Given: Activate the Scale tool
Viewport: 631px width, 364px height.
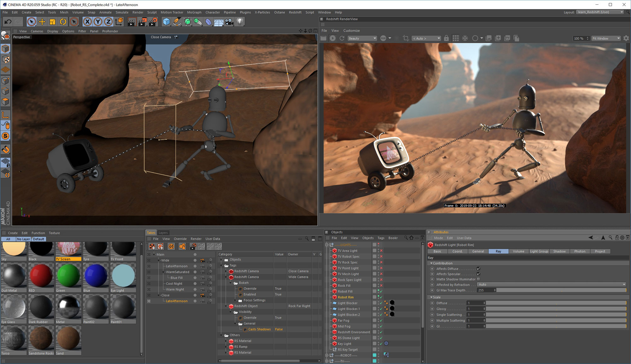Looking at the screenshot, I should (52, 21).
